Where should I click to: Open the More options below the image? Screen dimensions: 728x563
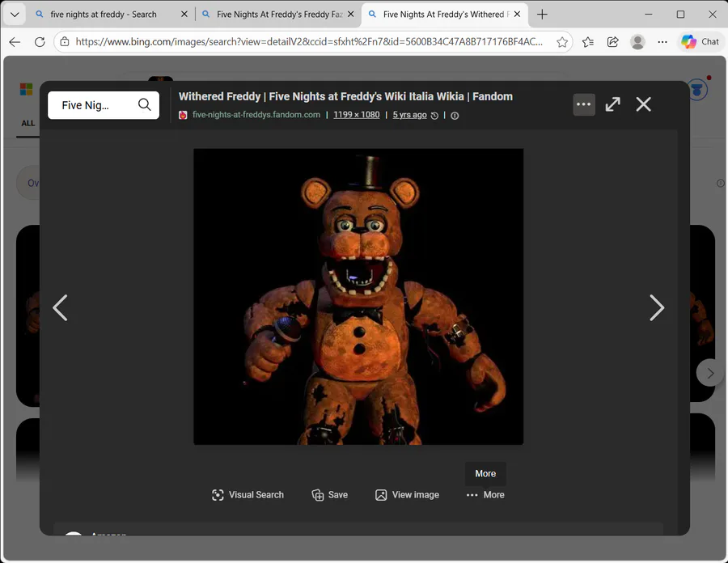[485, 495]
